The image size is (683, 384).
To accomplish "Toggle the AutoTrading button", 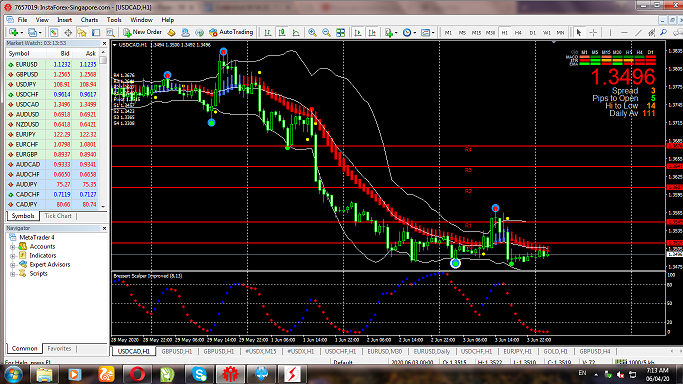I will [x=231, y=32].
